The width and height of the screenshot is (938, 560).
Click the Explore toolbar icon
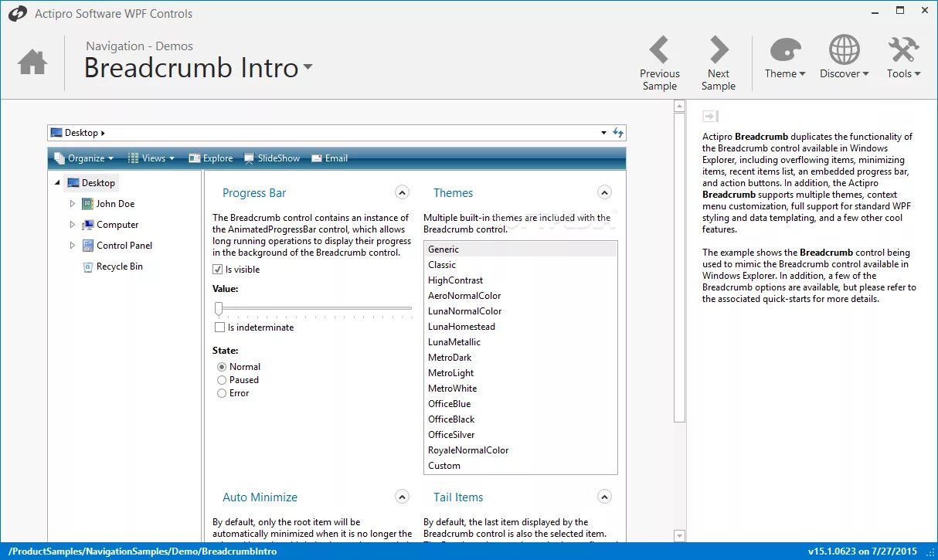point(195,158)
